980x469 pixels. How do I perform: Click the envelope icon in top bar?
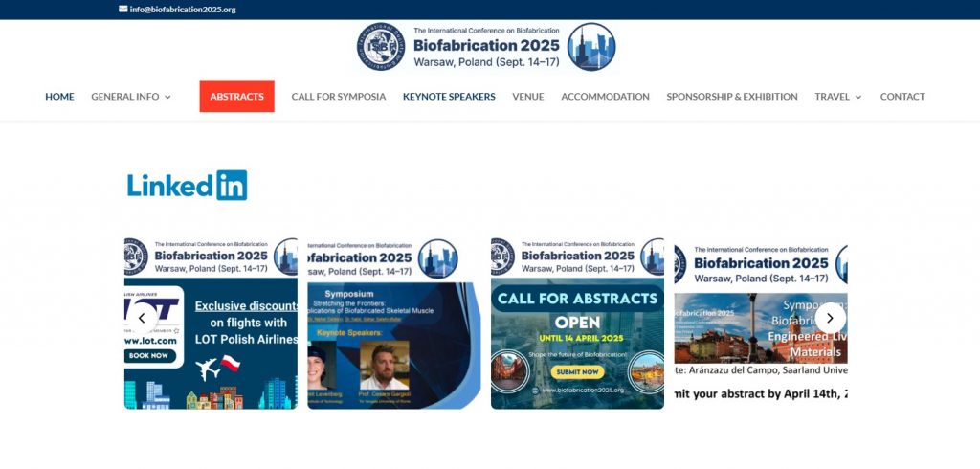(x=123, y=9)
